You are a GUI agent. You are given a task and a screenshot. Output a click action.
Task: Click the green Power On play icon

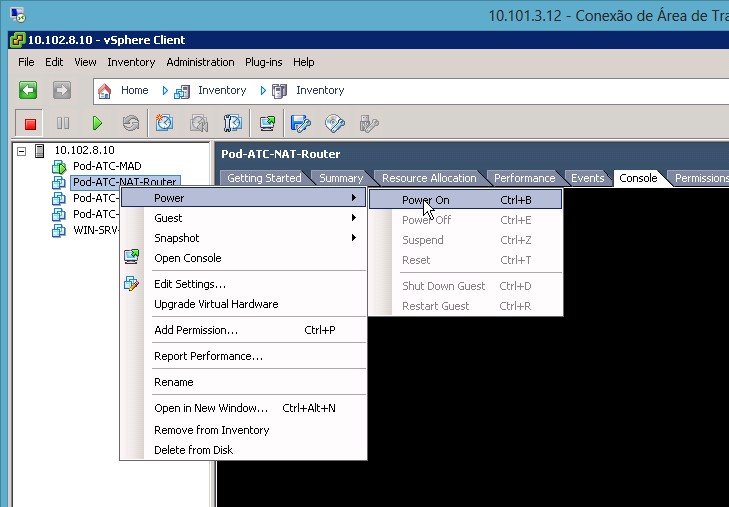(97, 123)
